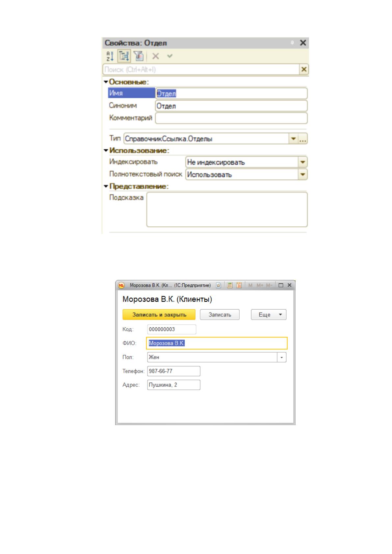
Task: Collapse the Представление section
Action: (106, 186)
